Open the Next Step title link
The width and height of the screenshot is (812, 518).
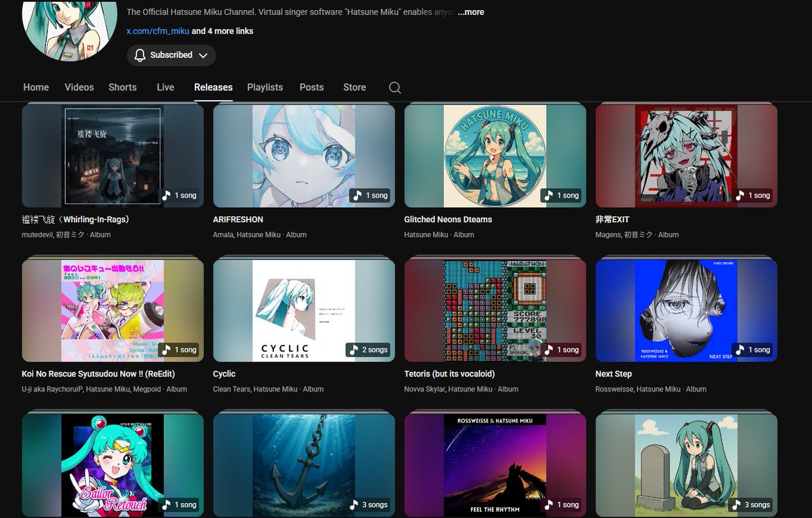[614, 374]
